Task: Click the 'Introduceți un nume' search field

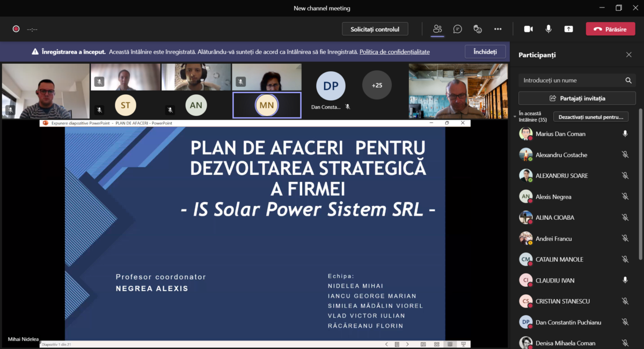Action: [x=569, y=80]
